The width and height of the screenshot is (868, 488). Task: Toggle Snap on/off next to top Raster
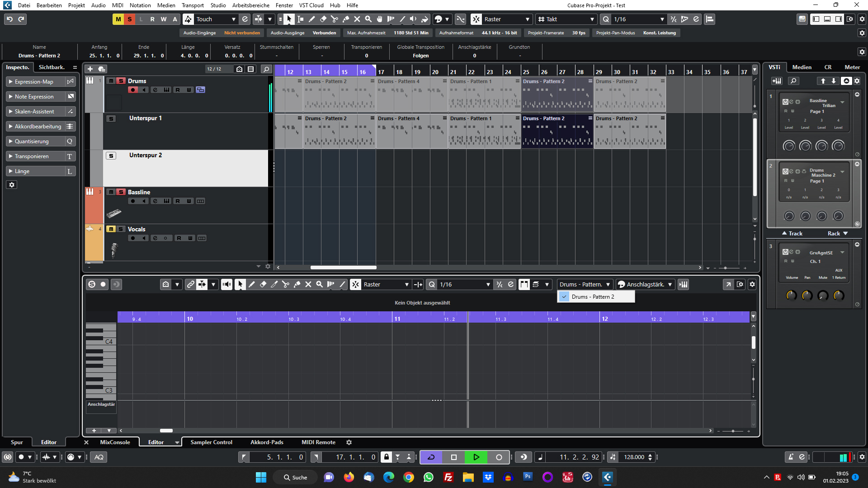click(476, 19)
